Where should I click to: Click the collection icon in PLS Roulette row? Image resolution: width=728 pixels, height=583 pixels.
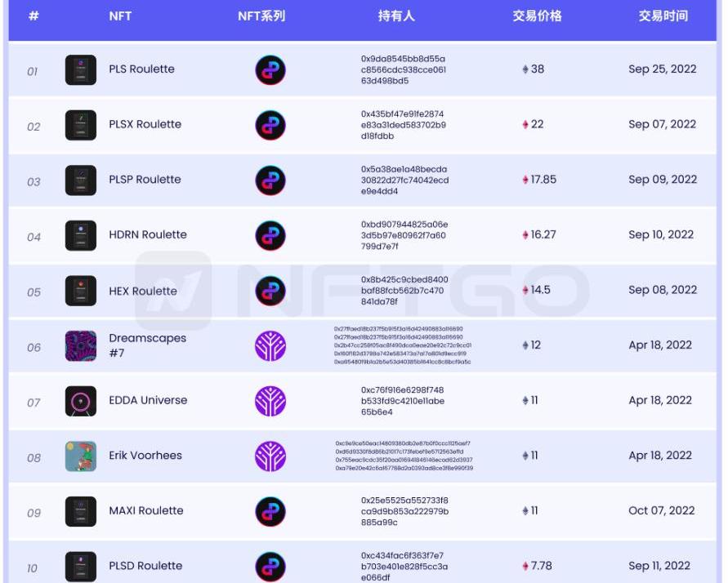tap(270, 70)
